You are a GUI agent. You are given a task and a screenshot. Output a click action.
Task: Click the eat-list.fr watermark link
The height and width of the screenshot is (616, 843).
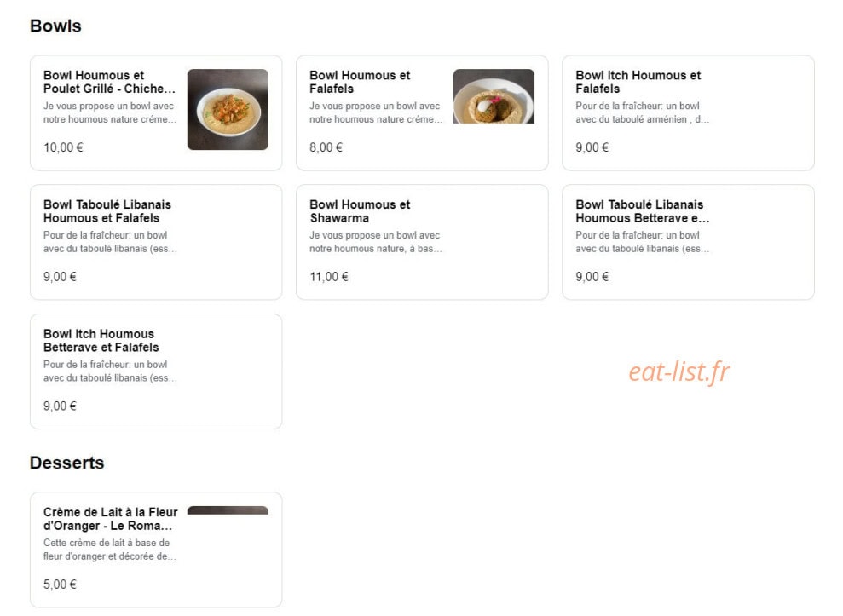pyautogui.click(x=679, y=371)
